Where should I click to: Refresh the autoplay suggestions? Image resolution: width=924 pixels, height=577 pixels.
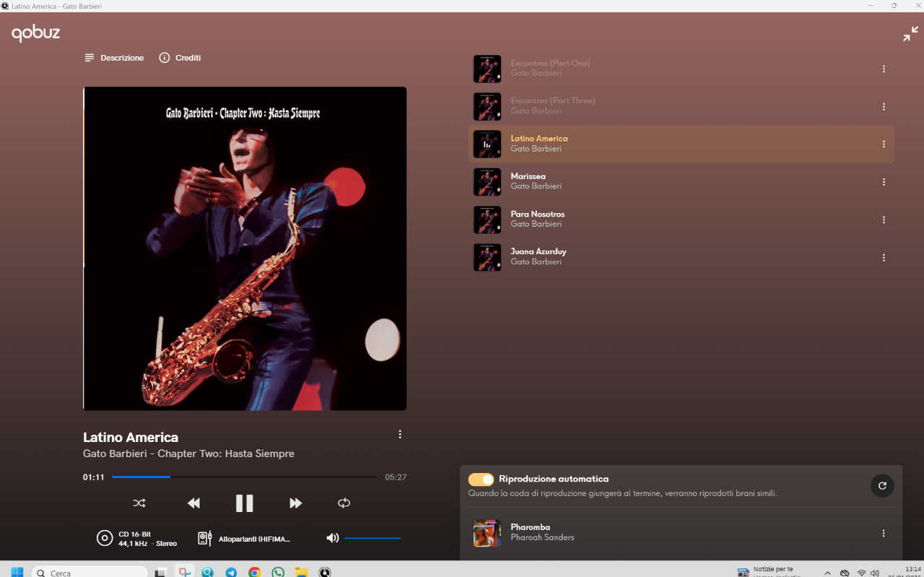tap(882, 486)
